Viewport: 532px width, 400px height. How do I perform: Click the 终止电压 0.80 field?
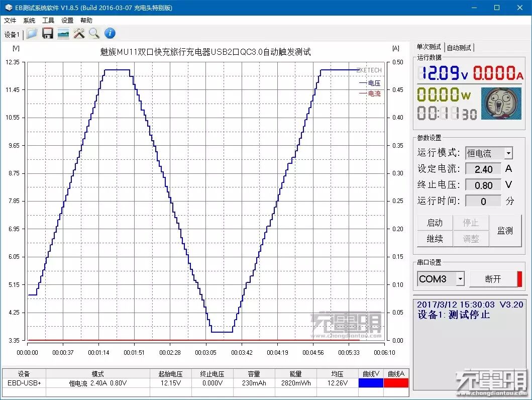coord(483,185)
